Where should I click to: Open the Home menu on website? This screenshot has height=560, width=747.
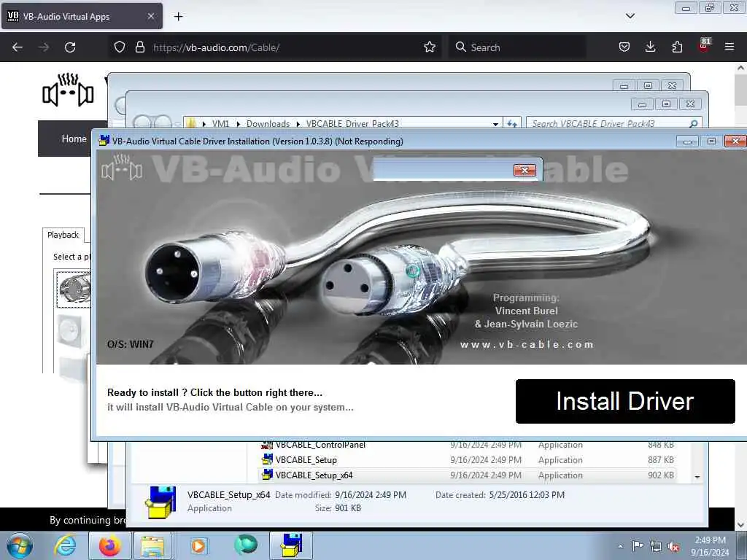74,139
